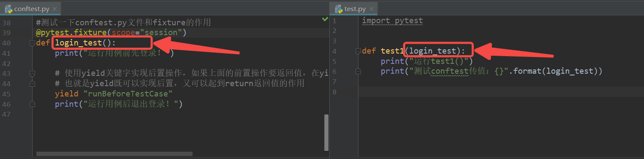The width and height of the screenshot is (644, 159).
Task: Click line number 4 in test.py gutter
Action: click(x=334, y=51)
